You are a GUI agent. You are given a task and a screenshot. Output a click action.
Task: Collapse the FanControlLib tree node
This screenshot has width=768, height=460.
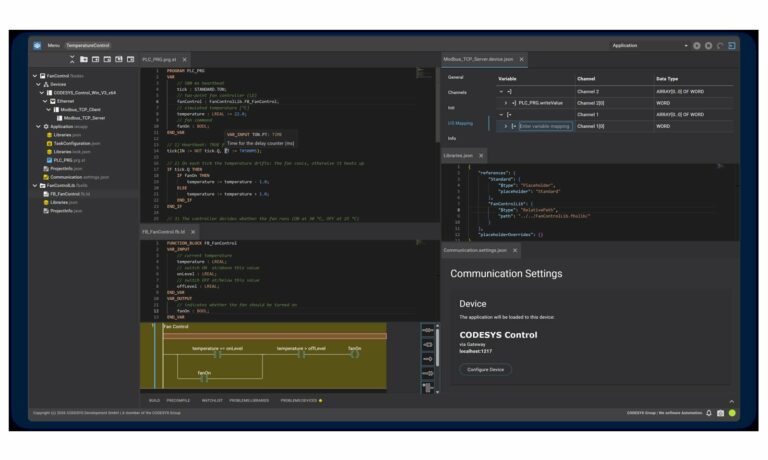pyautogui.click(x=35, y=186)
